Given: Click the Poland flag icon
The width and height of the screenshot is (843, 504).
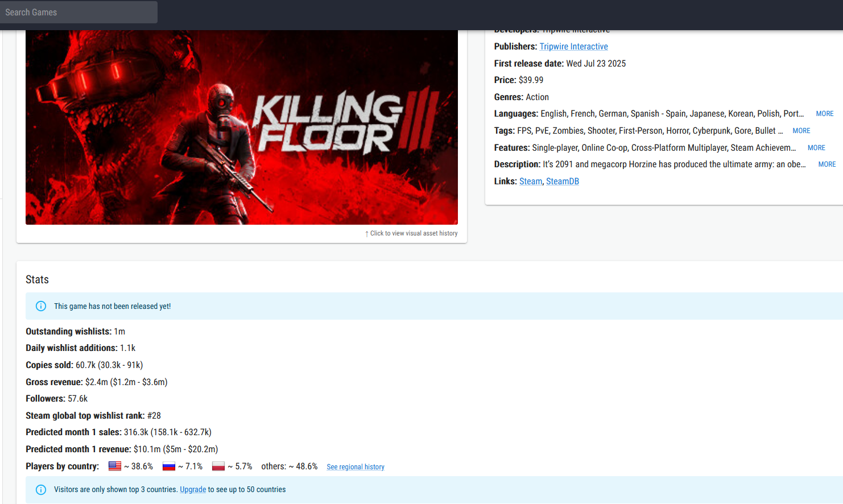Looking at the screenshot, I should pyautogui.click(x=218, y=466).
